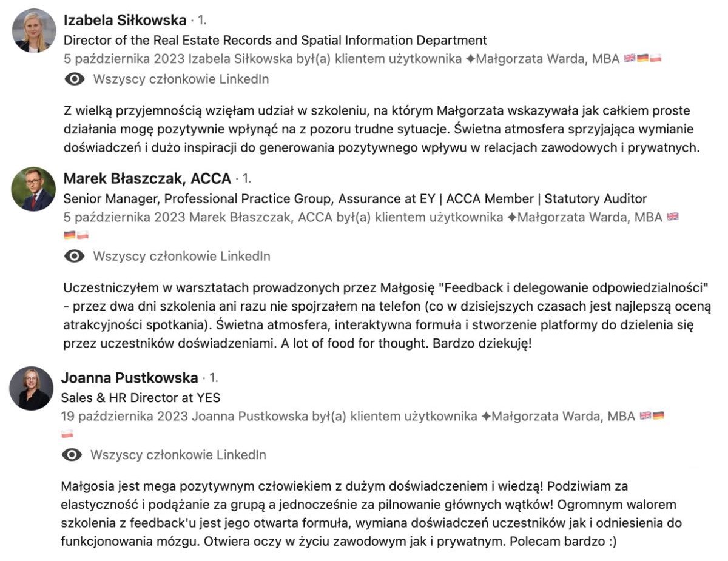Click the eye icon under Izabela Siłkowska's recommendation date
728x561 pixels.
click(75, 79)
